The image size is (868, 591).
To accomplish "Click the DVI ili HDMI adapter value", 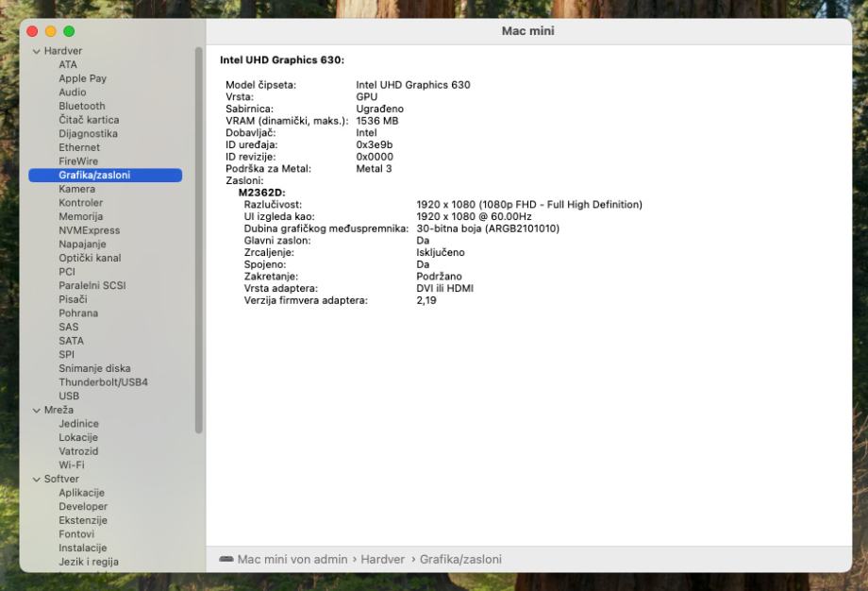I will point(444,289).
